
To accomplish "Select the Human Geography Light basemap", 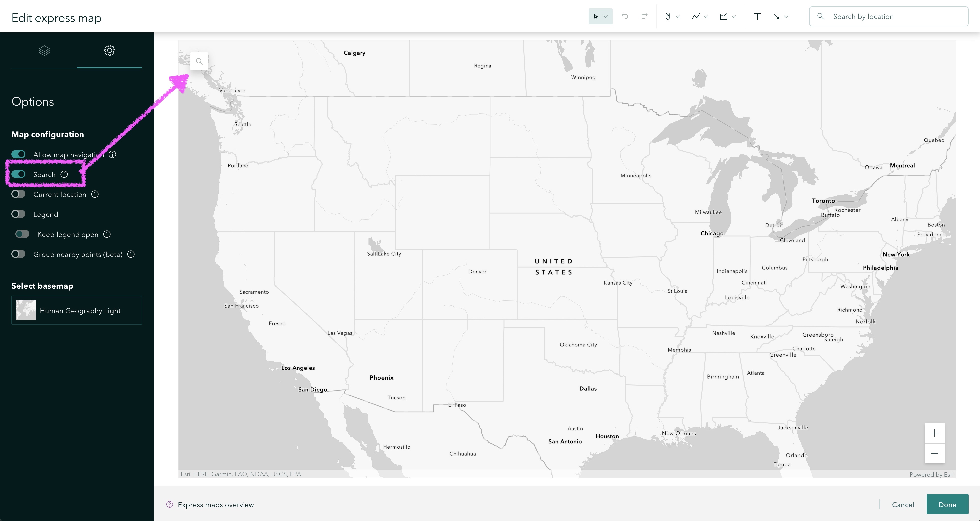I will (x=77, y=310).
